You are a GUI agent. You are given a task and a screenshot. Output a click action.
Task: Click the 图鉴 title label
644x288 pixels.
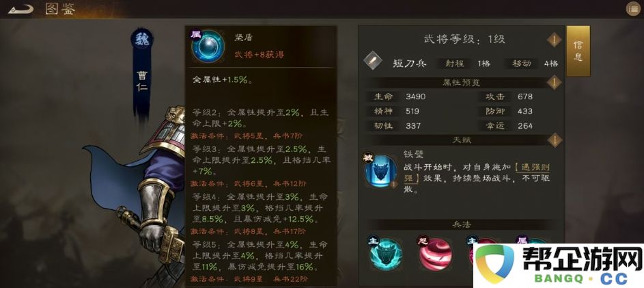pos(60,9)
